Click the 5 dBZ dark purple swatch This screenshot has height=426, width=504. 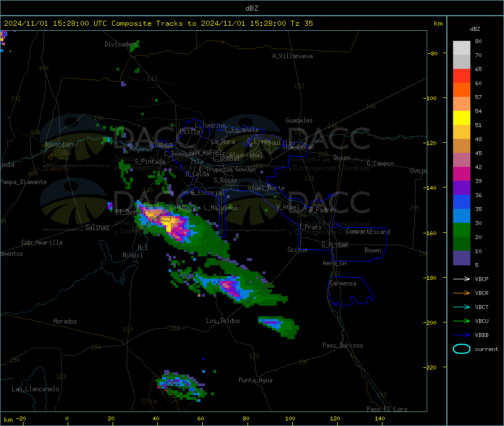tap(461, 258)
